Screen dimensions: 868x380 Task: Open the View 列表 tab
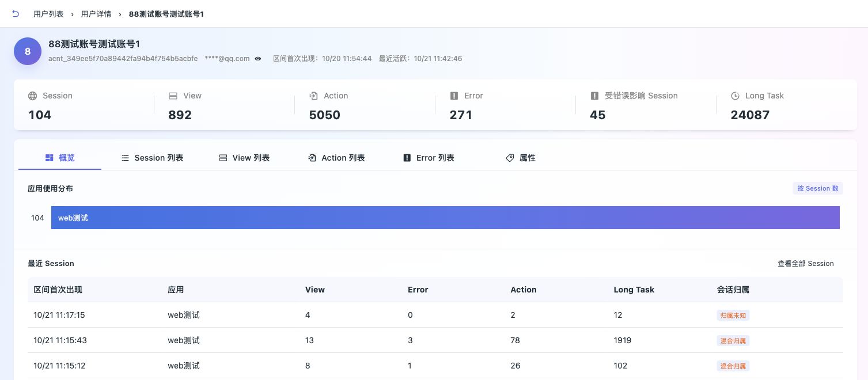click(244, 158)
